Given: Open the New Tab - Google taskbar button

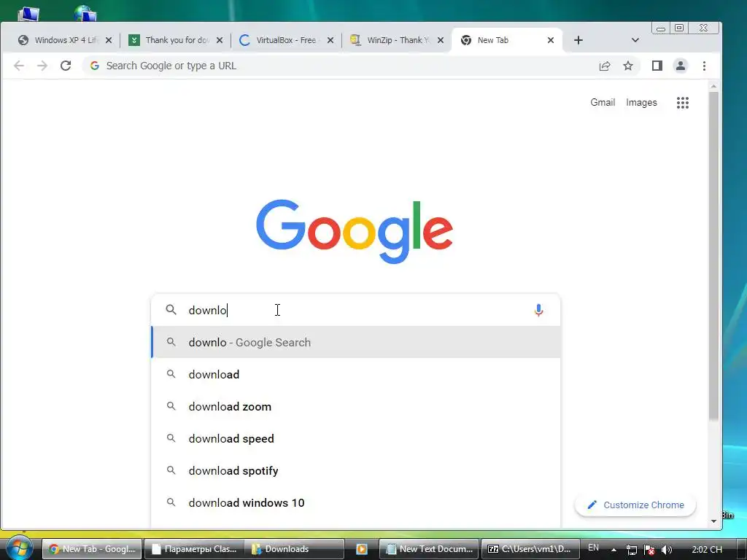Looking at the screenshot, I should (x=92, y=549).
